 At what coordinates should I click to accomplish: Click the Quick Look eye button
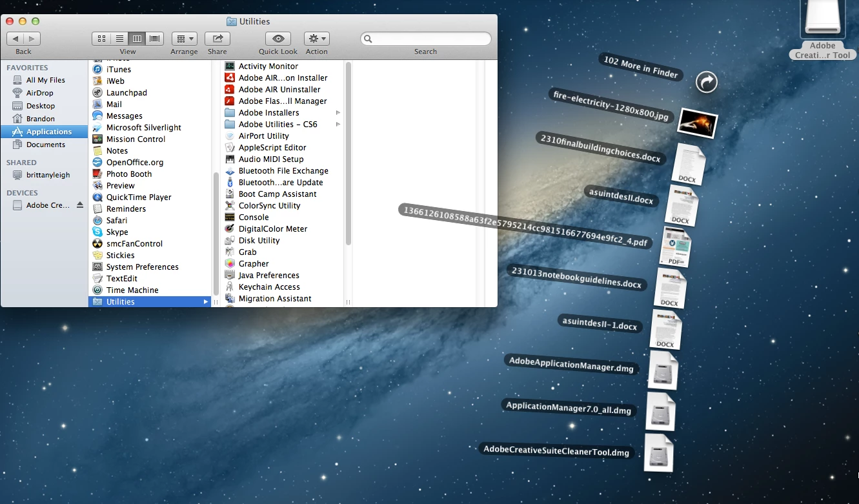tap(278, 39)
